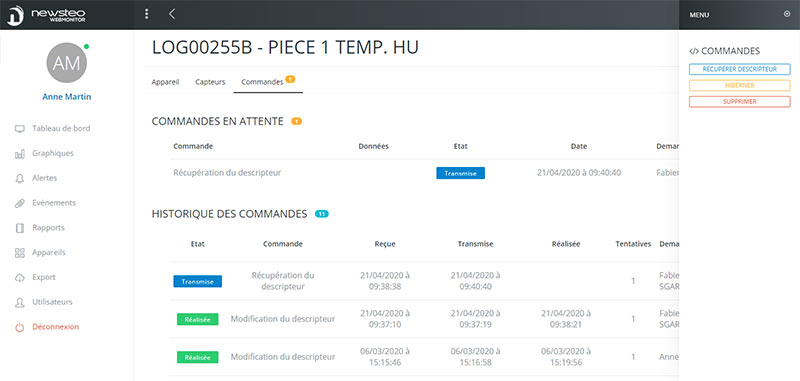Log out via Déconnexion

[55, 326]
